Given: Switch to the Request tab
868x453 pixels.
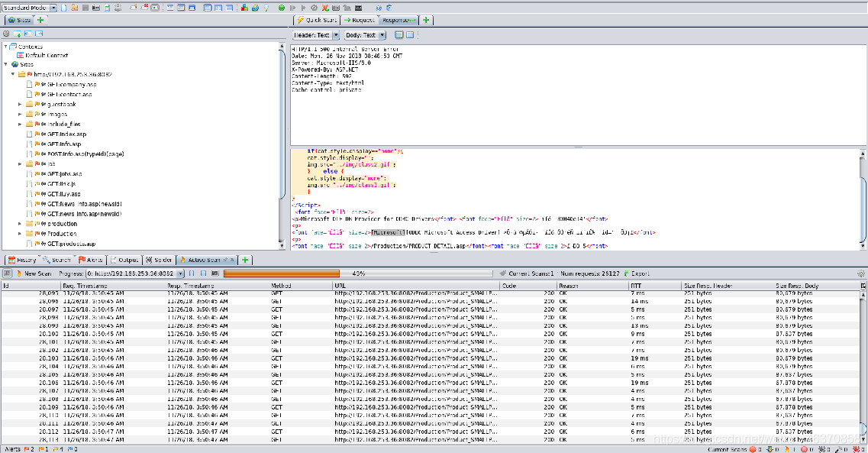Looking at the screenshot, I should point(360,20).
